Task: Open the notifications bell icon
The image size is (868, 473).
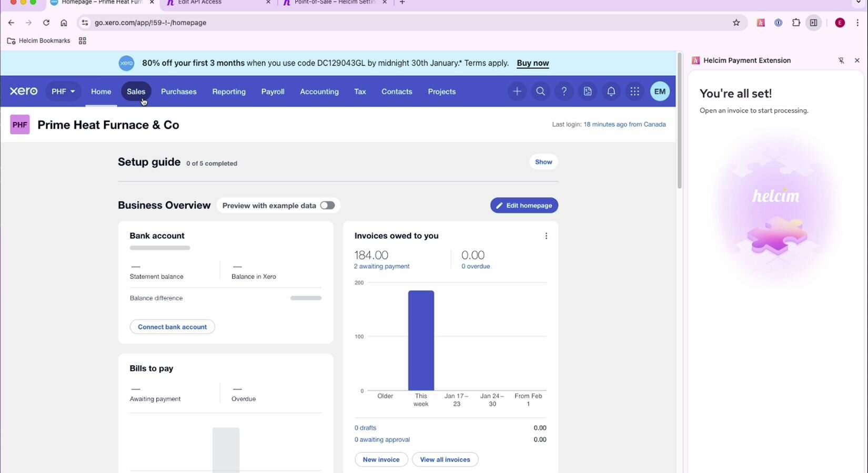Action: [x=611, y=91]
